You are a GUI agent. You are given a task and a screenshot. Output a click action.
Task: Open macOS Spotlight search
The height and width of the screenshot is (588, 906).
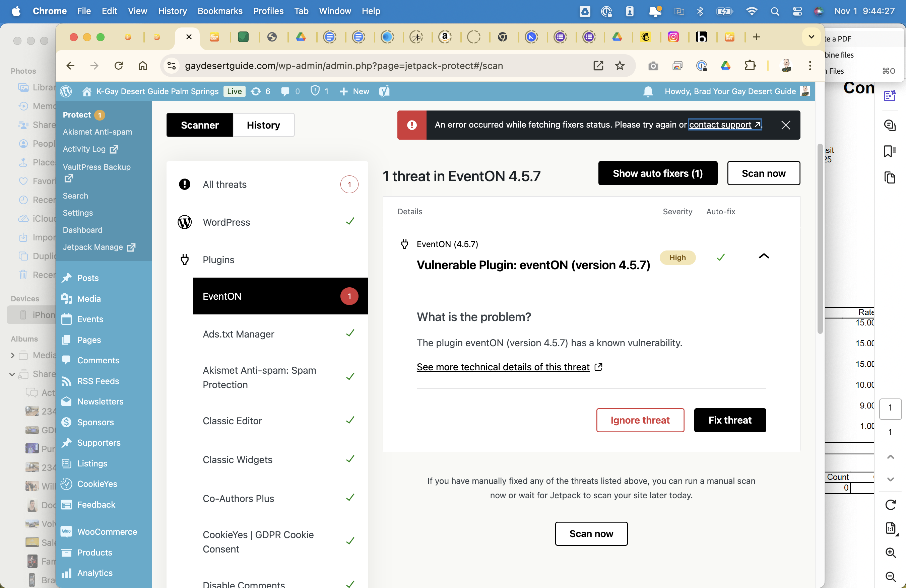click(x=775, y=11)
